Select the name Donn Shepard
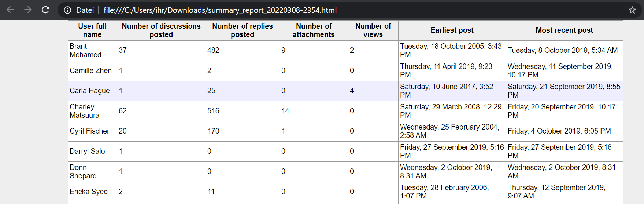Screen dimensions: 644x204 tap(83, 172)
